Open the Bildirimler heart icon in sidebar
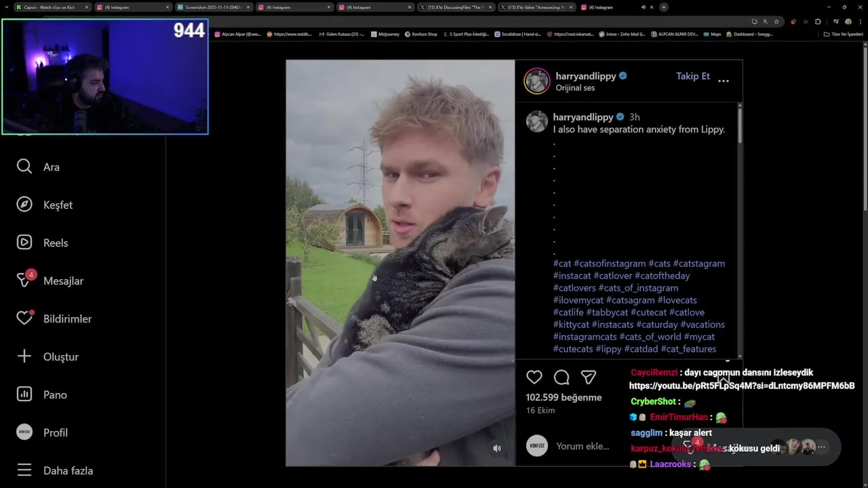 (24, 318)
